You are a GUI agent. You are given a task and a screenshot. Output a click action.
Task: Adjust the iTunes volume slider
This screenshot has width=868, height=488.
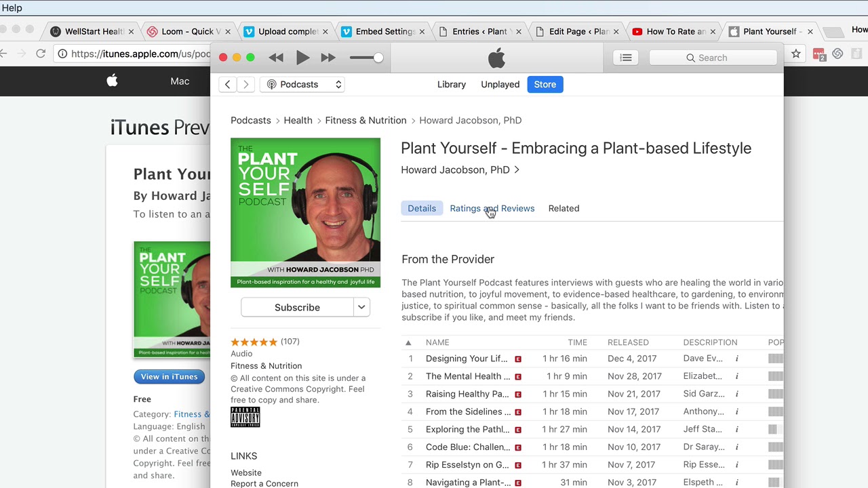tap(366, 58)
